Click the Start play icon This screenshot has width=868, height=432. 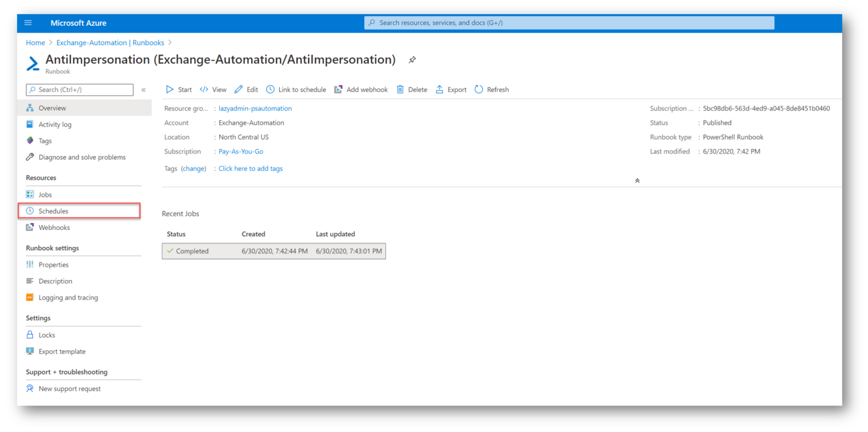coord(170,90)
